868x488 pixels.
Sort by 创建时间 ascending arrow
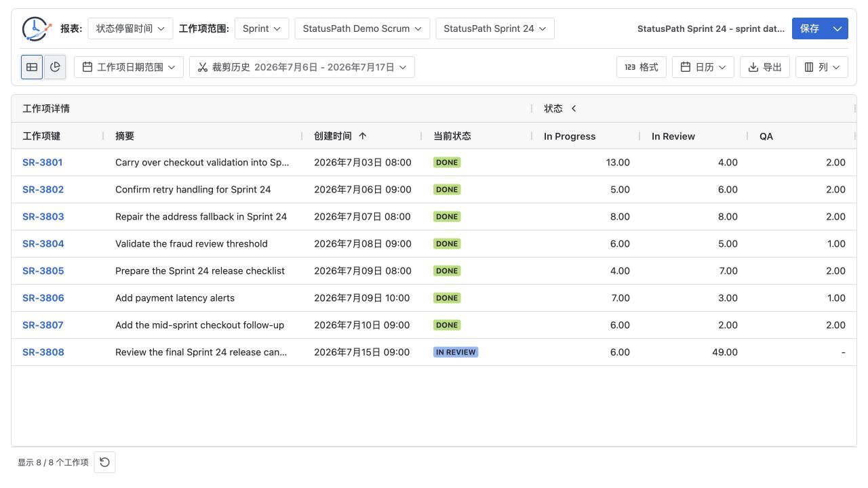[363, 136]
